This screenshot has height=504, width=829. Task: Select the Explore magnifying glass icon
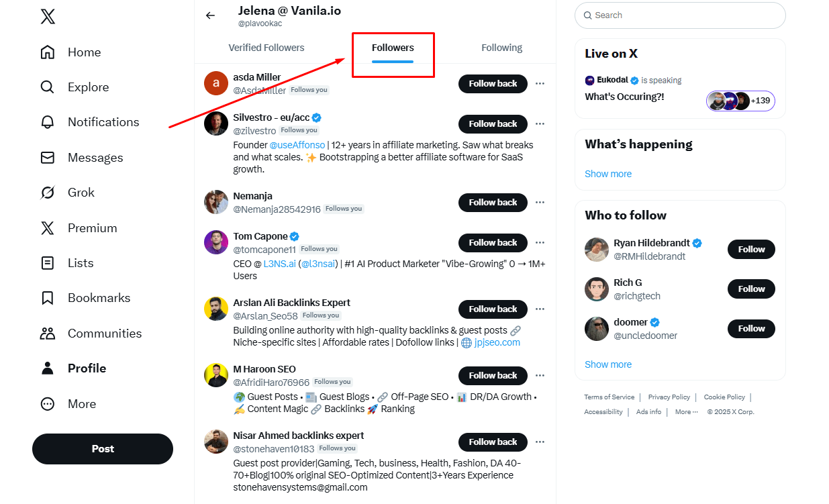[x=47, y=87]
